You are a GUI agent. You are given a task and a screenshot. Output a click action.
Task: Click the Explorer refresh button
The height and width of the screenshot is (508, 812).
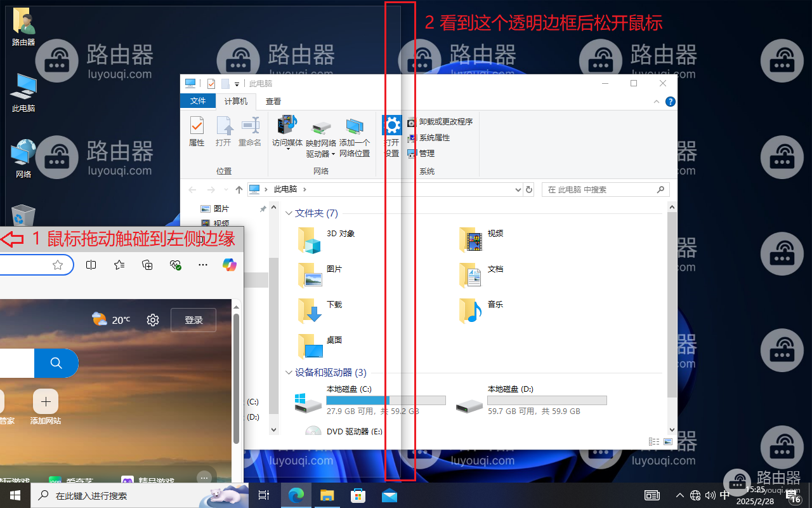529,189
